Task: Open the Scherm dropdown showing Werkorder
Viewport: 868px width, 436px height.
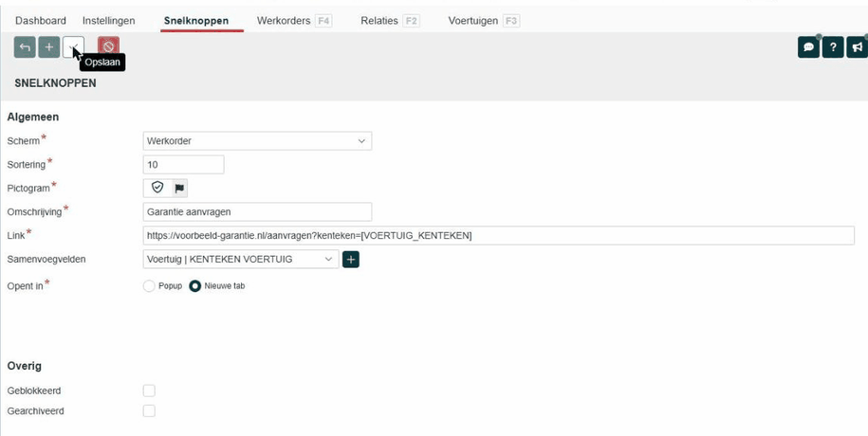Action: [x=257, y=141]
